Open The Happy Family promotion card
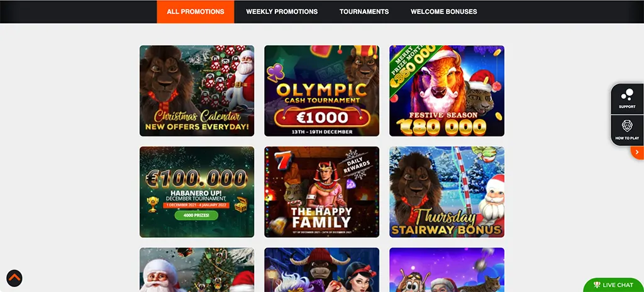The height and width of the screenshot is (292, 644). (321, 192)
